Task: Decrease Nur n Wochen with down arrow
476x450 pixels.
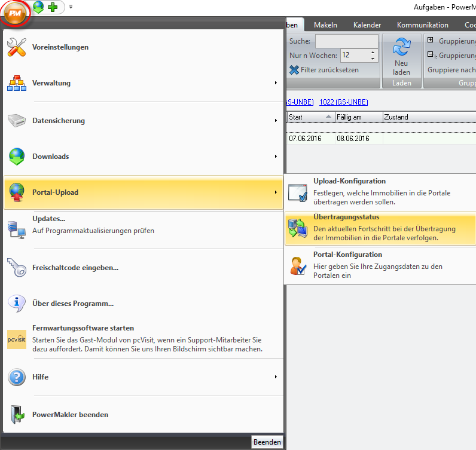Action: [x=373, y=59]
